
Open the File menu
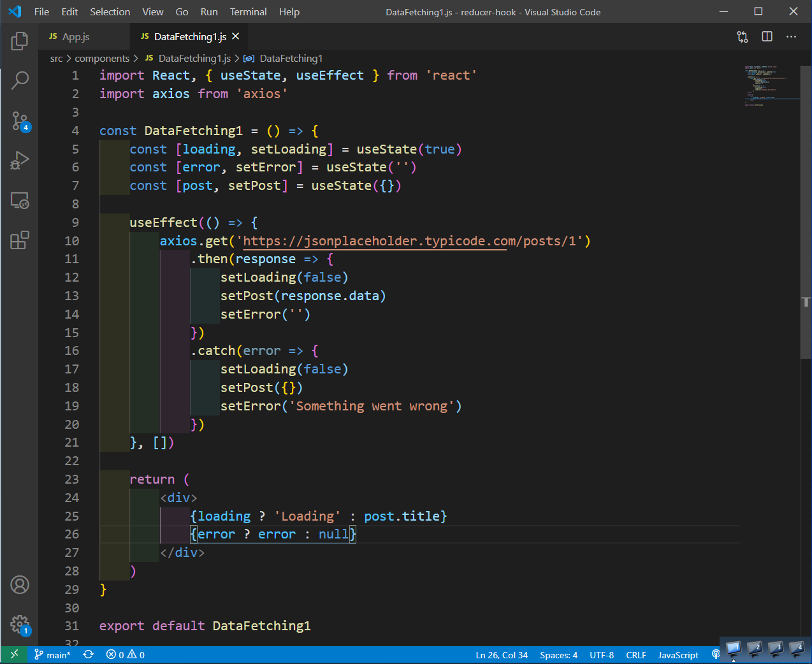(x=41, y=11)
